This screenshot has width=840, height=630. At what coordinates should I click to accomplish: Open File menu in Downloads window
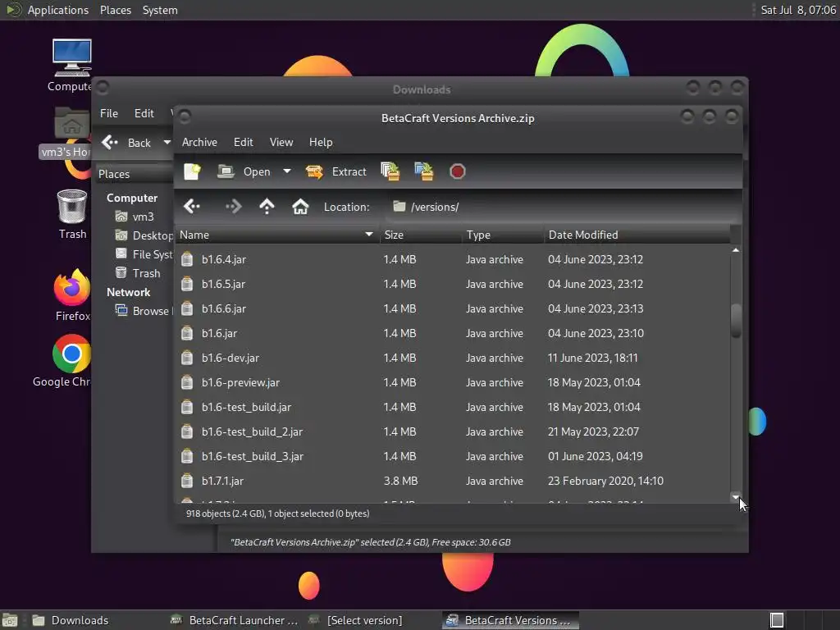[x=109, y=113]
